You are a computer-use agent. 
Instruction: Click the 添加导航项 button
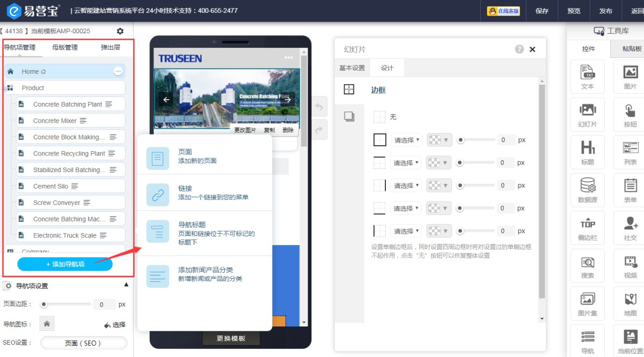[x=65, y=264]
